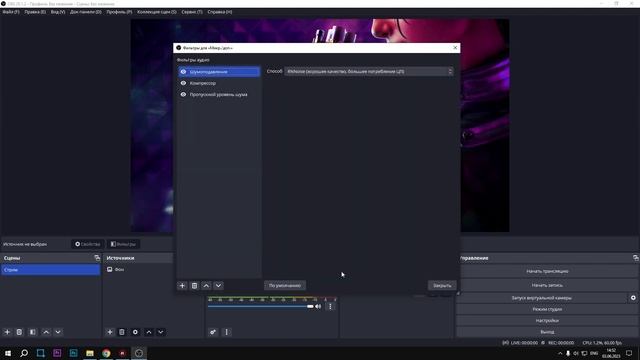Click the Свойства source properties button
The image size is (640, 360).
pyautogui.click(x=88, y=244)
